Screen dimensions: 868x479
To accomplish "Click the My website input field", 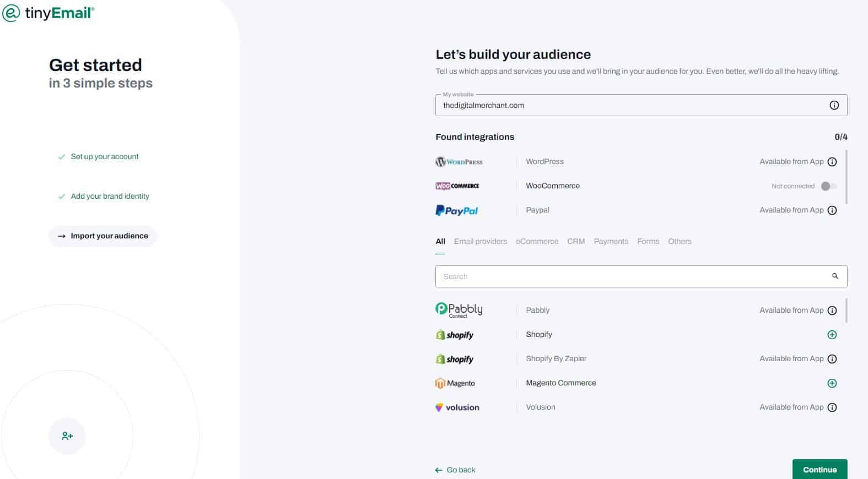I will [641, 105].
